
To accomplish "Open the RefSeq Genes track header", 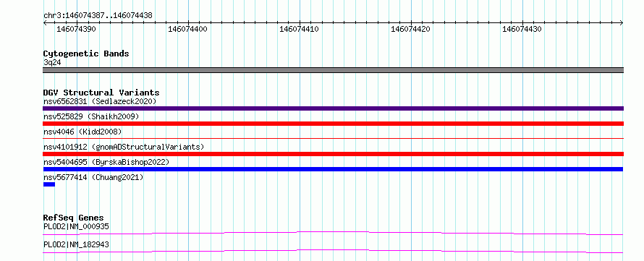I will 74,218.
